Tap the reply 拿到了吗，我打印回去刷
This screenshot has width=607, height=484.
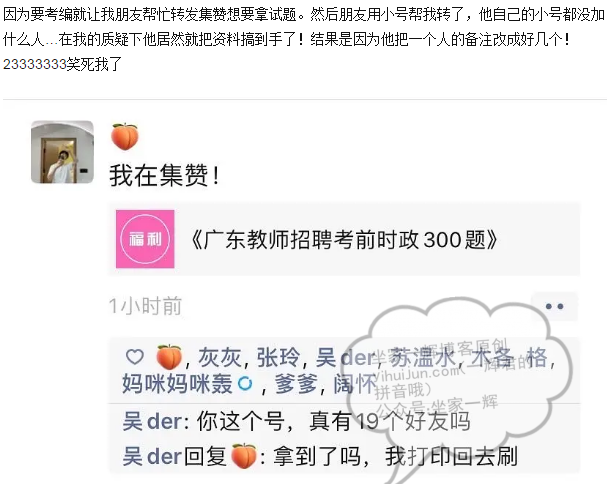[395, 456]
